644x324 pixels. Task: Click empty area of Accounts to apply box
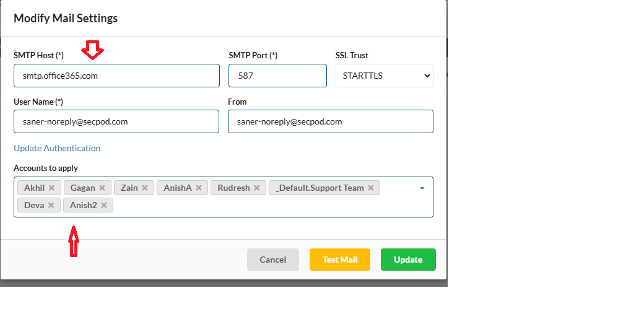pos(266,205)
